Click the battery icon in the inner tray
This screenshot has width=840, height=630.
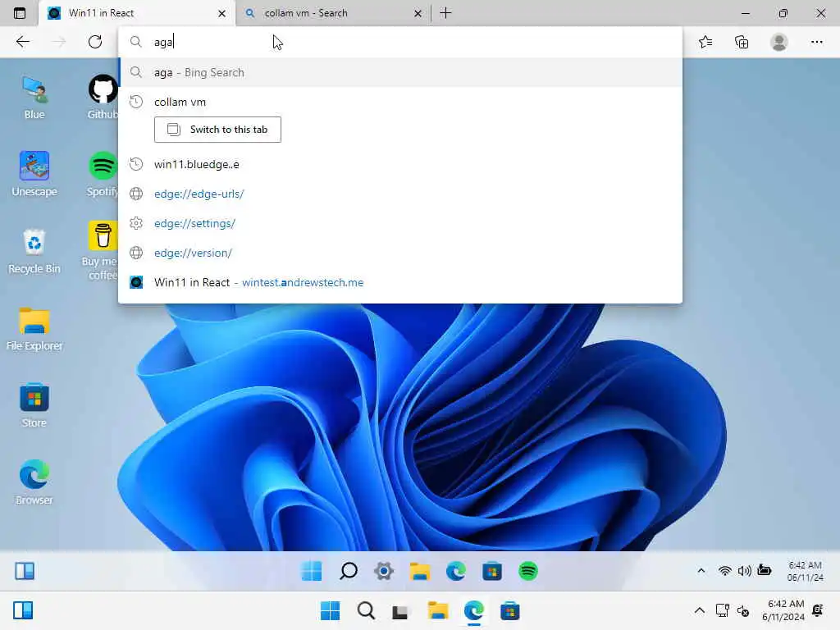[x=765, y=571]
